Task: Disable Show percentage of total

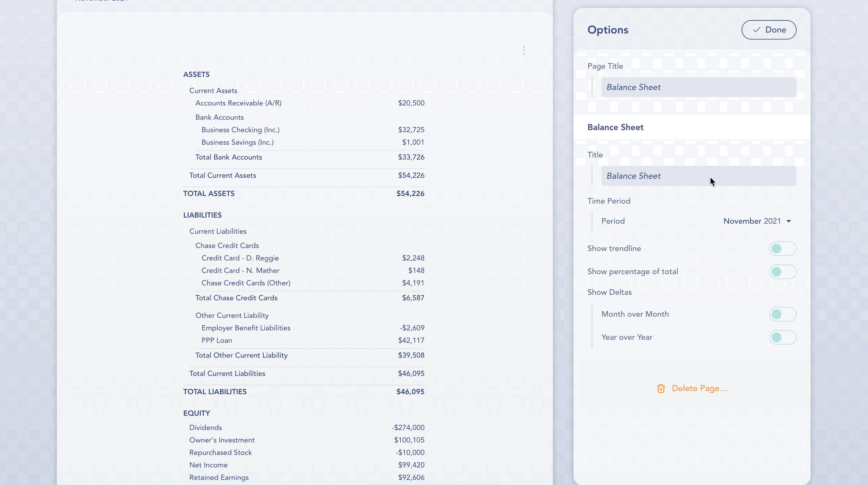Action: coord(782,272)
